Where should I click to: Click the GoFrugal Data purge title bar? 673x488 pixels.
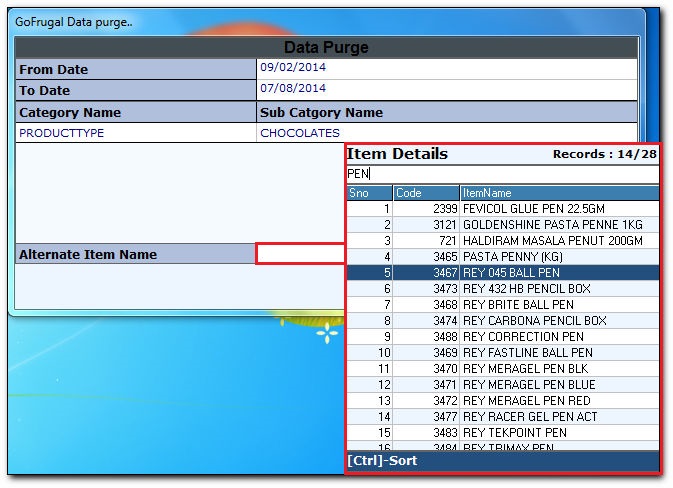[x=326, y=22]
